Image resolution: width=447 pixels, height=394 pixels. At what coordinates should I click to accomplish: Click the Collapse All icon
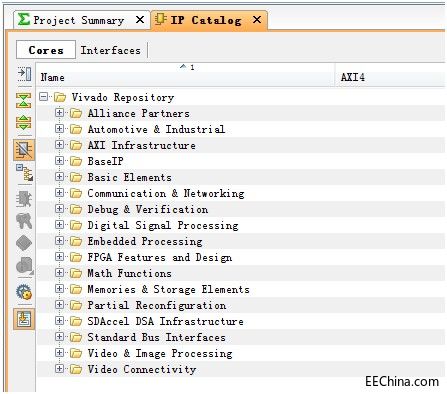coord(24,100)
